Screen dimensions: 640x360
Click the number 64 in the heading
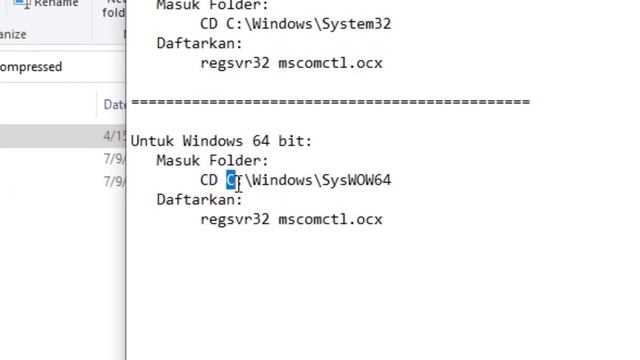[261, 141]
